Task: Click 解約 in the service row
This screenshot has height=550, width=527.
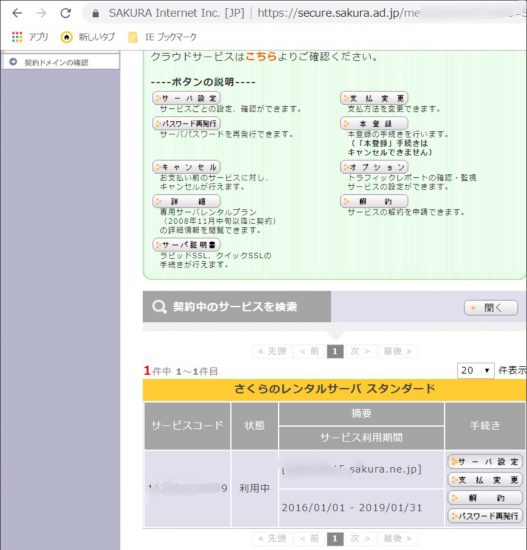Action: point(485,498)
